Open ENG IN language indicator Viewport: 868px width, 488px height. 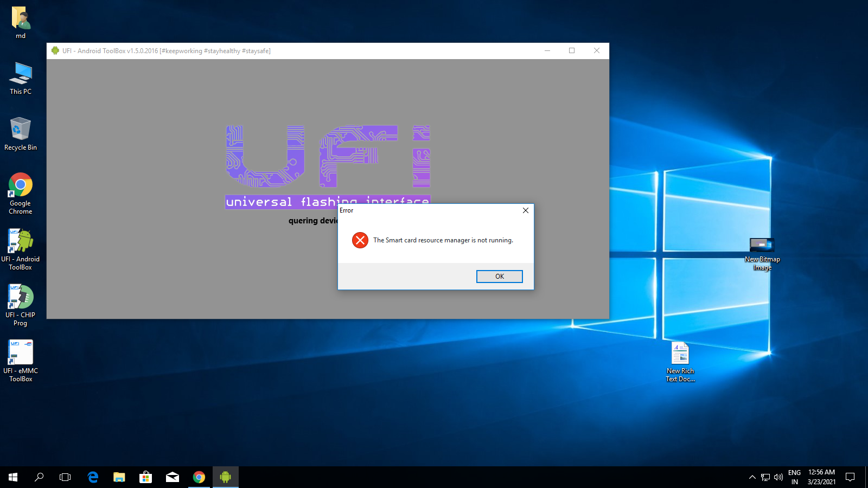tap(794, 477)
